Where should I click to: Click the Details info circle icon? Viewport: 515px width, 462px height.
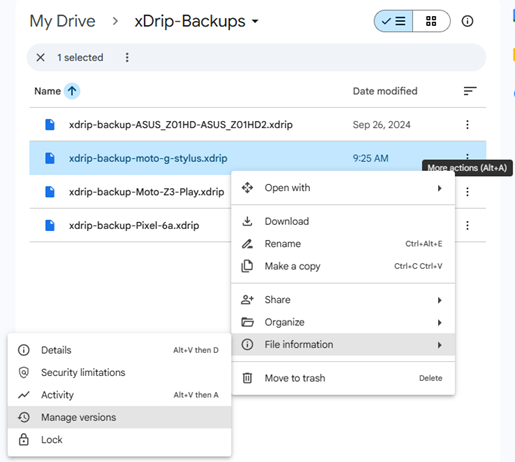coord(24,350)
